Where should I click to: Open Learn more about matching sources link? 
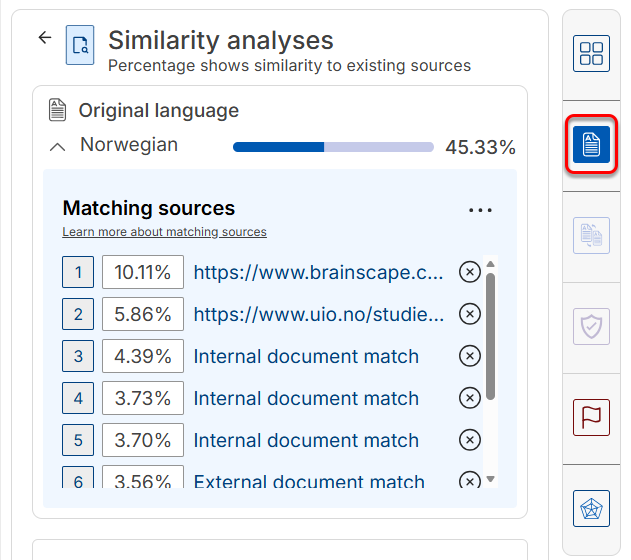click(164, 232)
